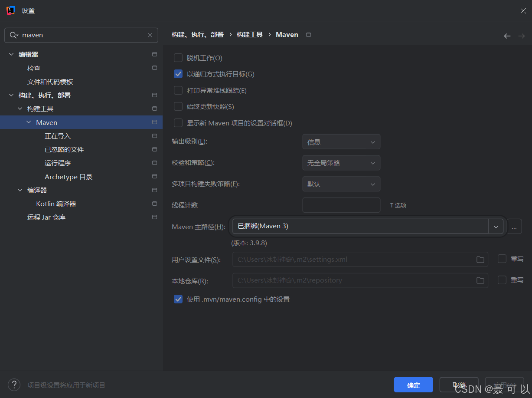Click project icon on Archetype 目录 row
Screen dimensions: 532x398
(x=154, y=176)
